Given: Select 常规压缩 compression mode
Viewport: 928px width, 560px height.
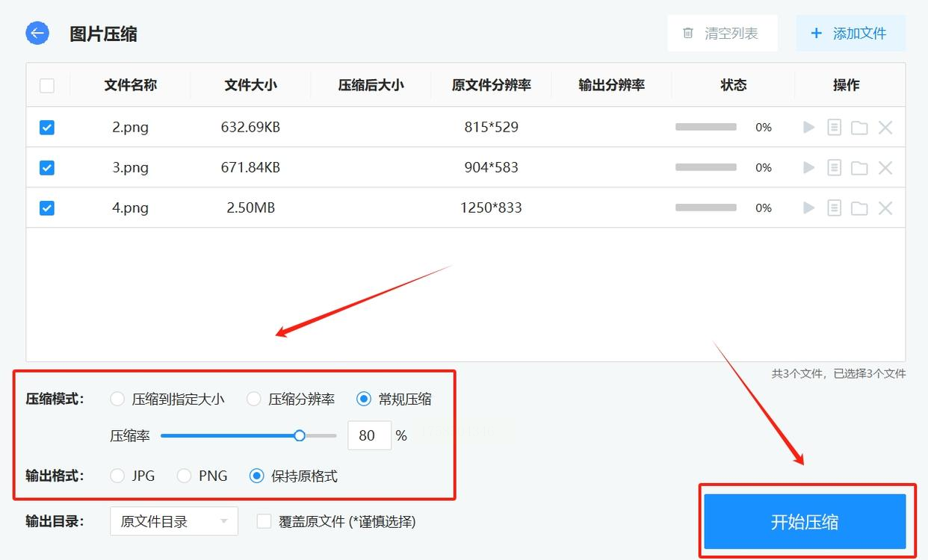Looking at the screenshot, I should (364, 399).
